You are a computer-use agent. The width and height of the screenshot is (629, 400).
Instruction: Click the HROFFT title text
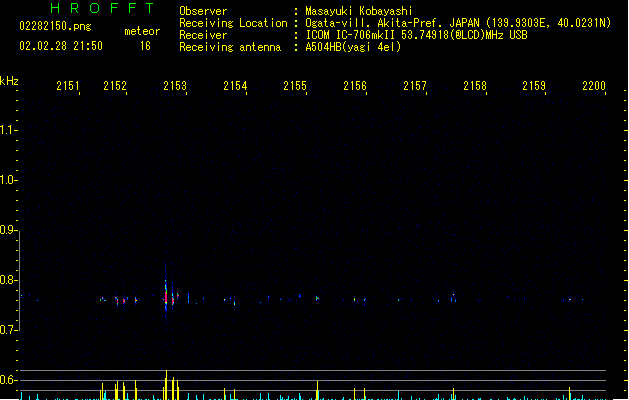pyautogui.click(x=103, y=8)
